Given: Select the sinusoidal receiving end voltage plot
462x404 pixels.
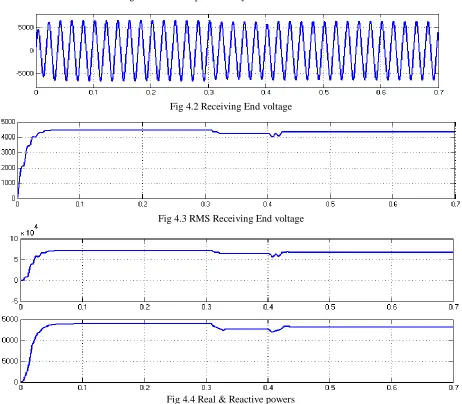Looking at the screenshot, I should (x=237, y=51).
